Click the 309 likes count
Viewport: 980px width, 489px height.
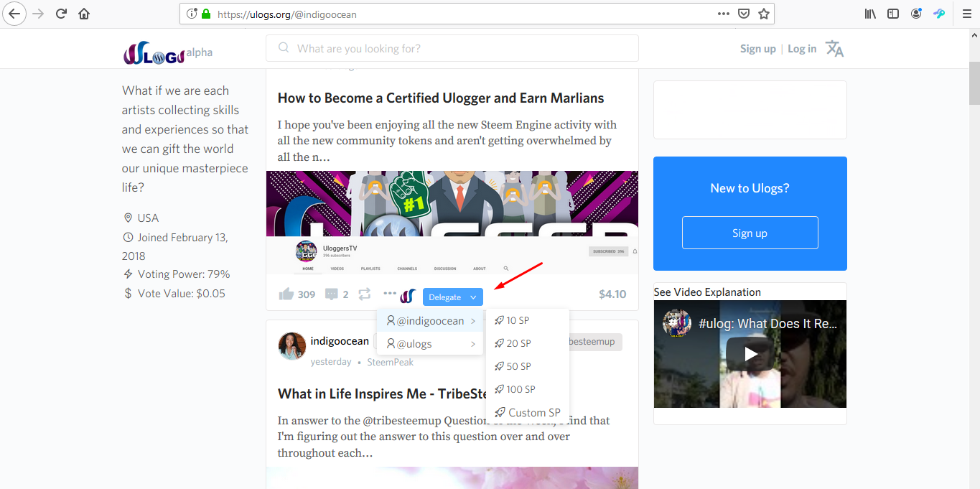307,294
